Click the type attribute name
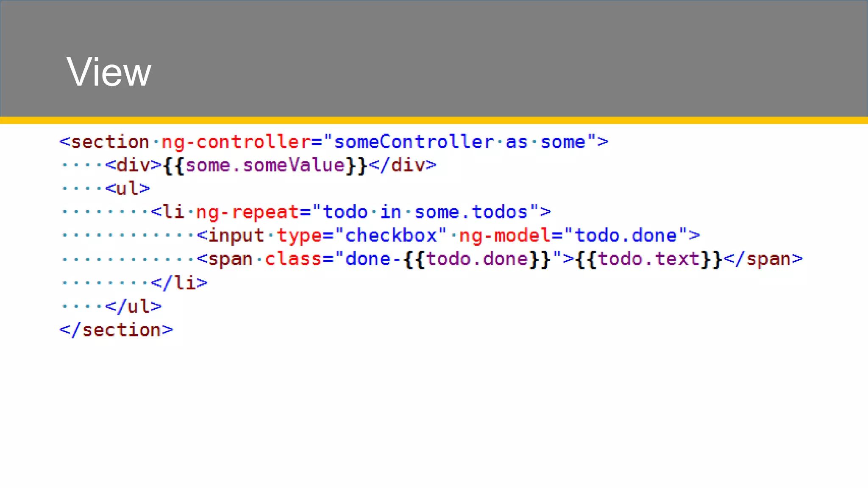 point(299,236)
